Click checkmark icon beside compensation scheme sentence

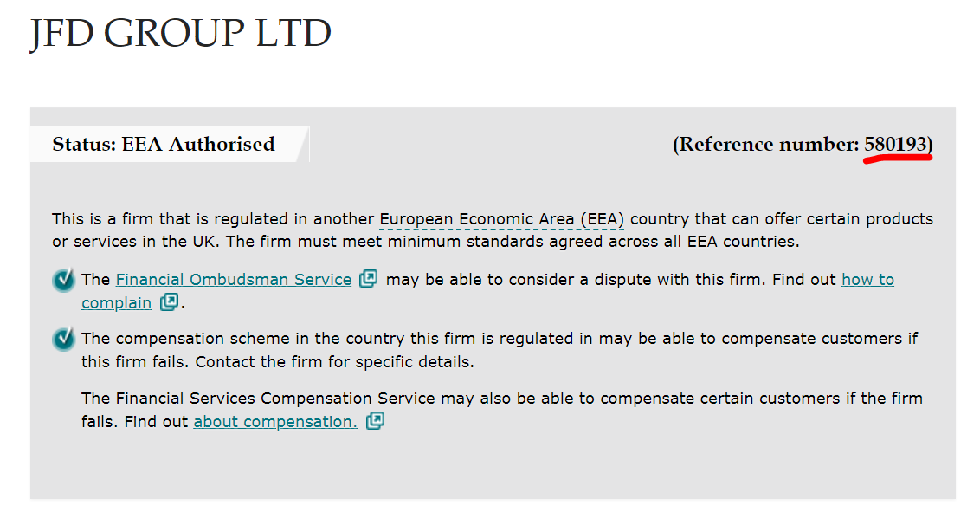pyautogui.click(x=64, y=339)
